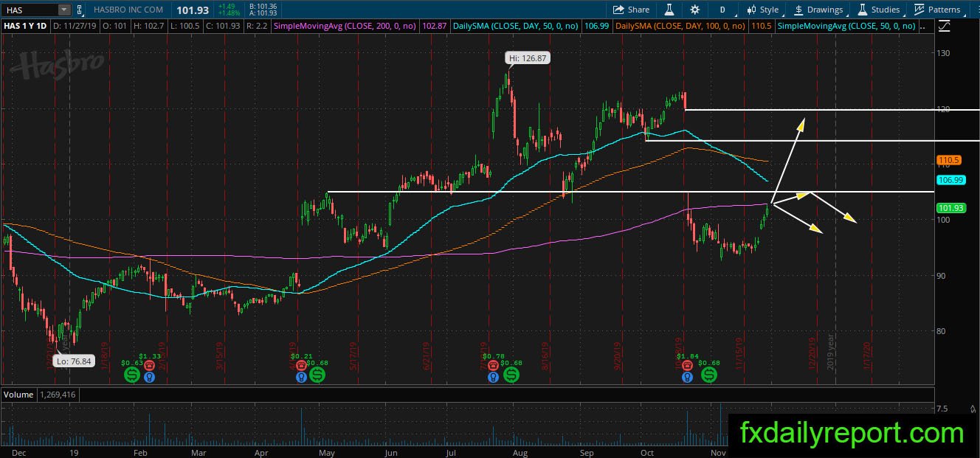Click the 101.93 last price in header
Viewport: 980px width, 458px height.
191,10
